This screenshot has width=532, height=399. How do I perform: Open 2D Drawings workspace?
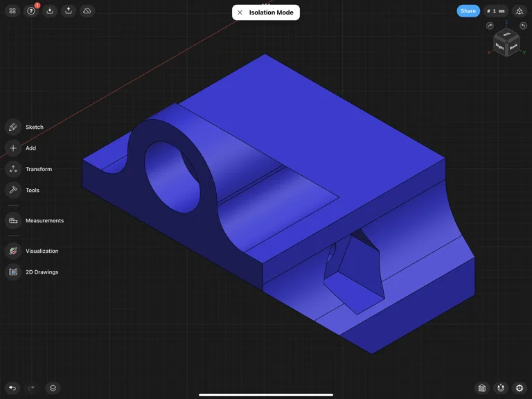(x=13, y=272)
